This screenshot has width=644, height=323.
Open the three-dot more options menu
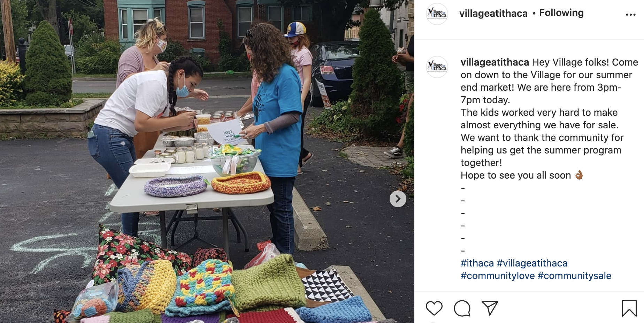coord(630,15)
